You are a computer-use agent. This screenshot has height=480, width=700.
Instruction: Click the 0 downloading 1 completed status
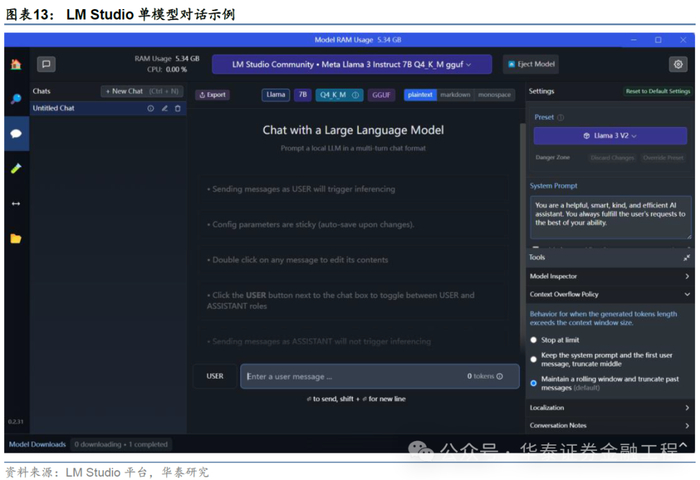click(x=121, y=444)
